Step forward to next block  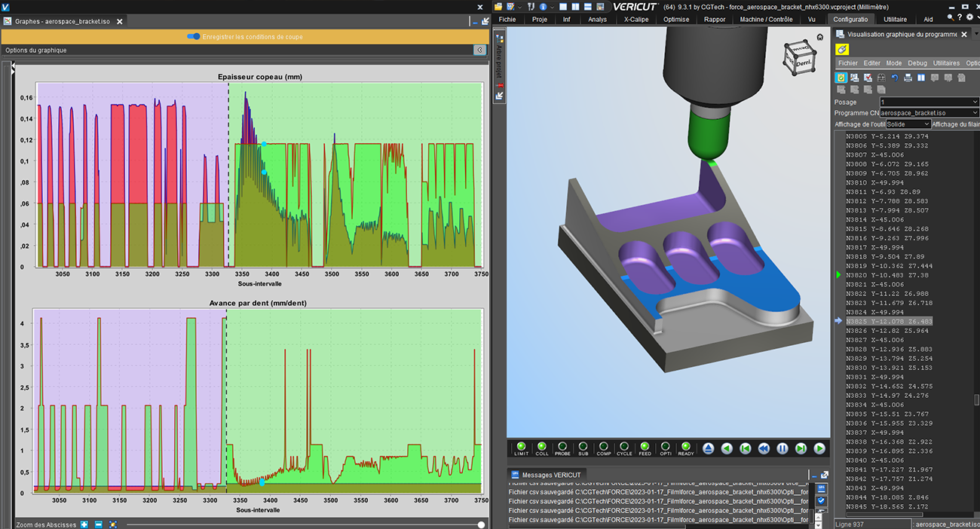[801, 448]
